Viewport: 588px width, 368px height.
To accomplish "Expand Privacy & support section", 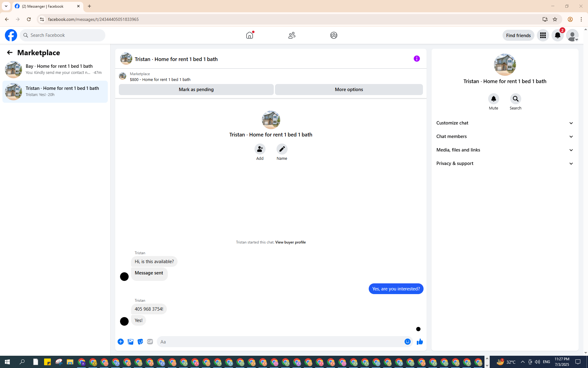I will click(x=505, y=163).
